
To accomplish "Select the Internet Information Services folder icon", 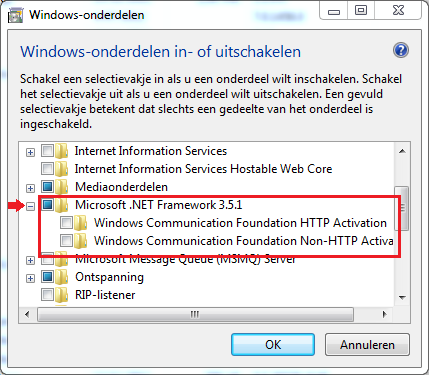I will pos(61,151).
